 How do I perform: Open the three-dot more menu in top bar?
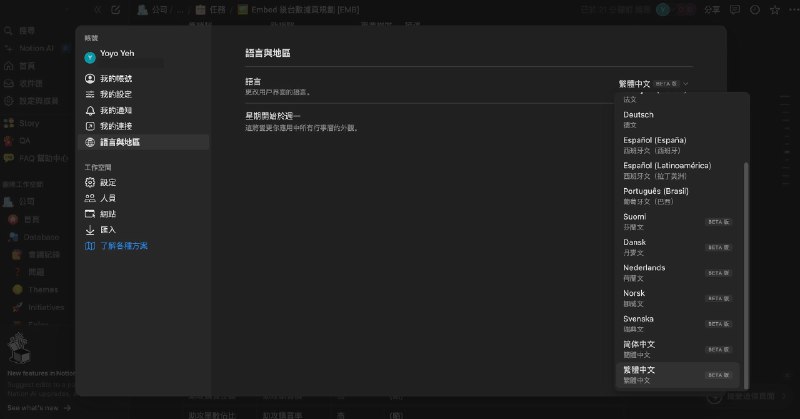tap(794, 10)
